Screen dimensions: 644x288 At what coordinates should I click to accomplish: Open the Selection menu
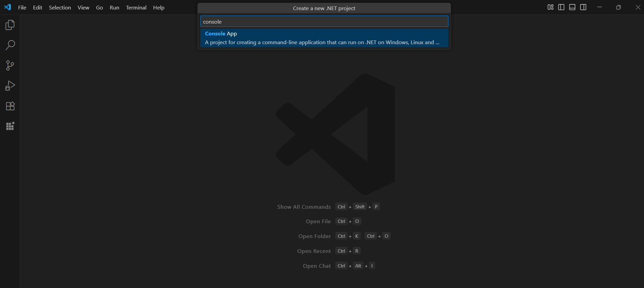tap(60, 7)
